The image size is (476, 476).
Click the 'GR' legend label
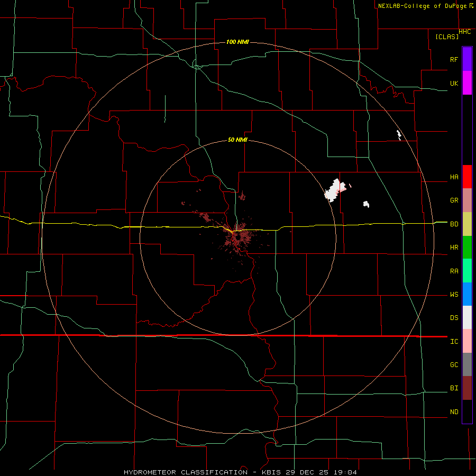pyautogui.click(x=454, y=200)
